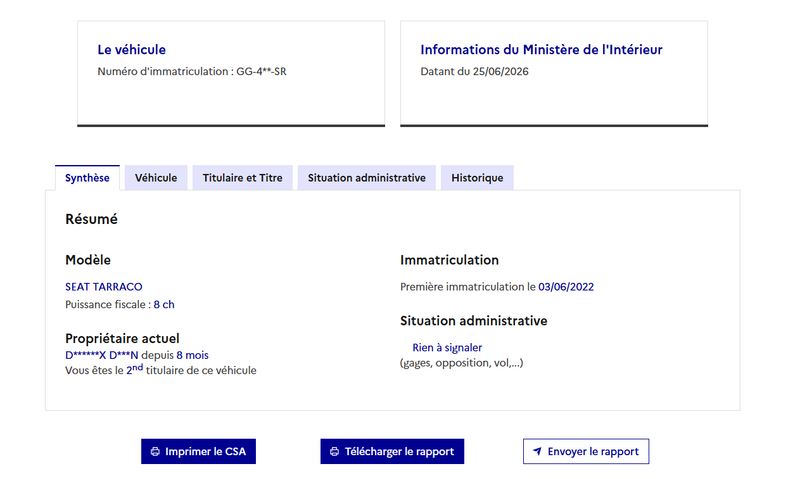The height and width of the screenshot is (479, 800).
Task: Click the first registration date 03/06/2022
Action: [x=566, y=287]
